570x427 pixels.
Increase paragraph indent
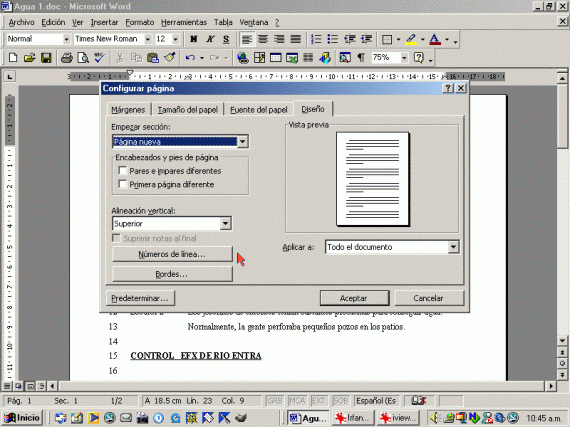[366, 39]
